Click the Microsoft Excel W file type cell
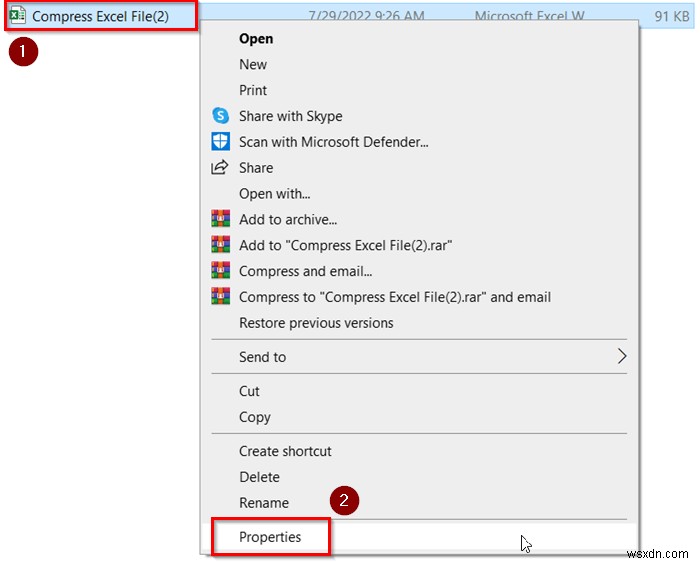Viewport: 700px width, 564px height. [x=529, y=16]
